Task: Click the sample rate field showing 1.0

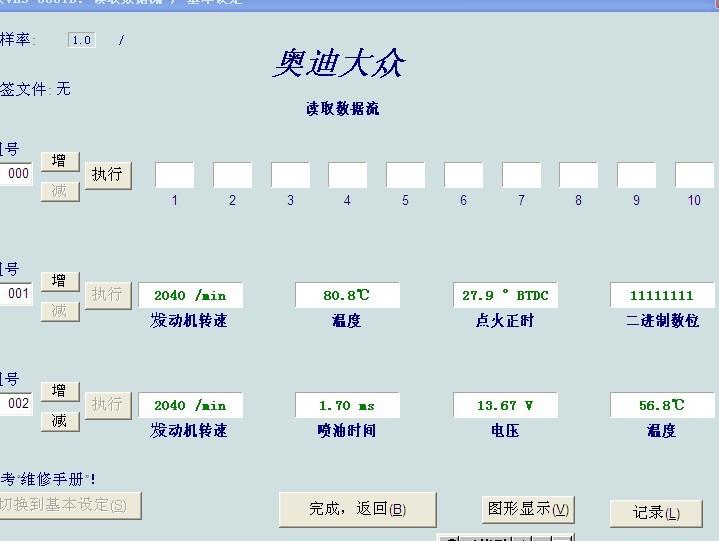Action: coord(82,40)
